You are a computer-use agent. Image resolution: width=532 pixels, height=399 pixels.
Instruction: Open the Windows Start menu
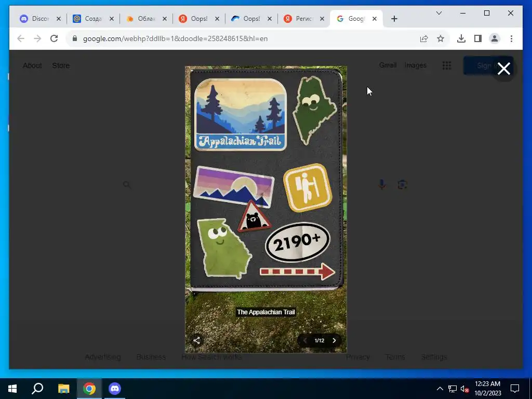click(x=12, y=389)
